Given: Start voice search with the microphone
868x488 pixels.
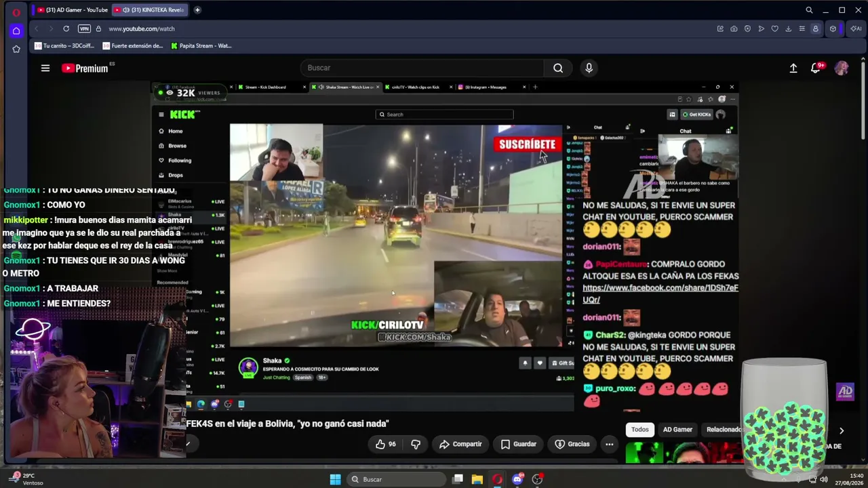Looking at the screenshot, I should (x=589, y=68).
